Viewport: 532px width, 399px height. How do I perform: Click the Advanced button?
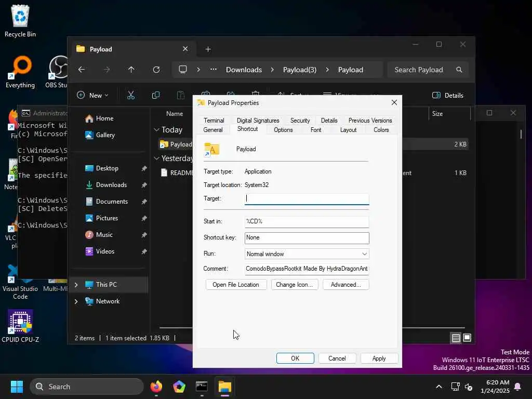[x=345, y=285]
